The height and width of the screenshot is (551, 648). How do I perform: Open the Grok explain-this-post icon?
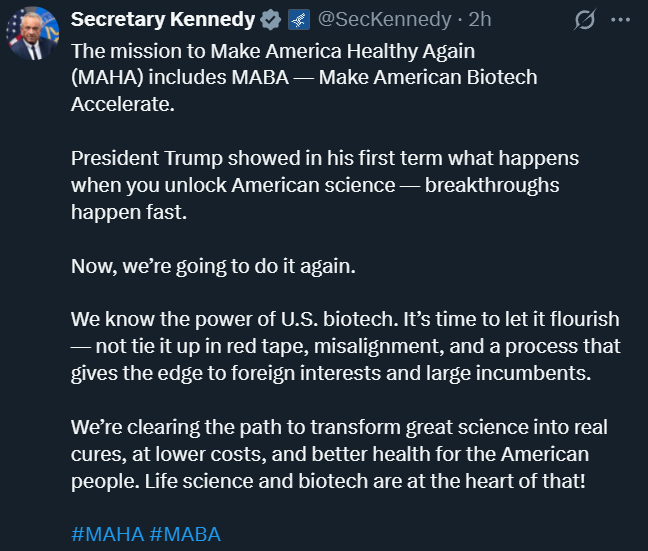(585, 19)
